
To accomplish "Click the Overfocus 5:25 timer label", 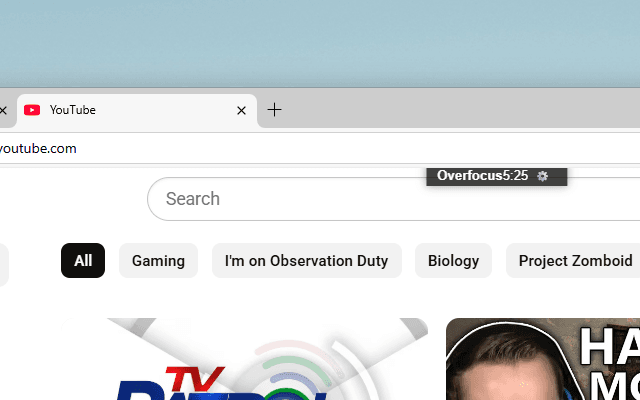I will tap(482, 176).
